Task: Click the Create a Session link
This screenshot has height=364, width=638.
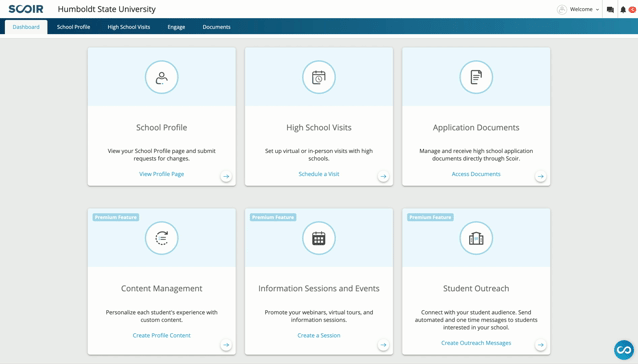Action: 319,336
